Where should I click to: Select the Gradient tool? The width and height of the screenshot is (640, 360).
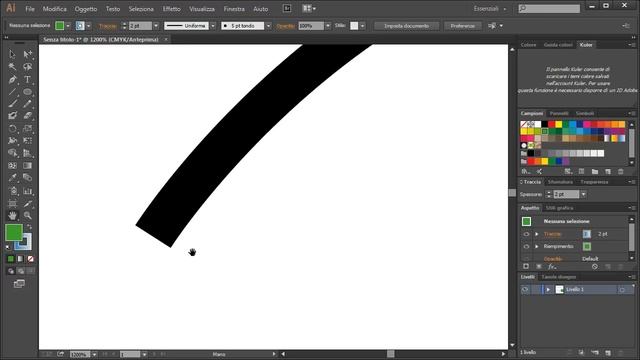[x=27, y=166]
